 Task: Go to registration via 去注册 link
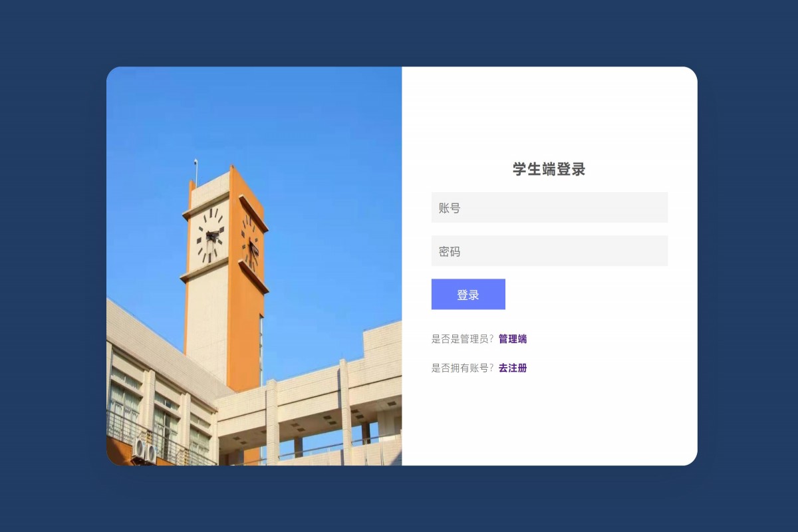[513, 368]
